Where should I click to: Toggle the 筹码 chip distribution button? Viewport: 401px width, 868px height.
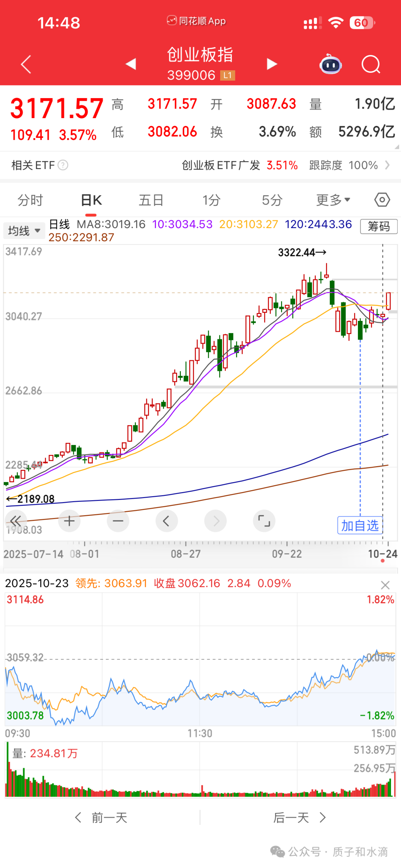pos(379,226)
